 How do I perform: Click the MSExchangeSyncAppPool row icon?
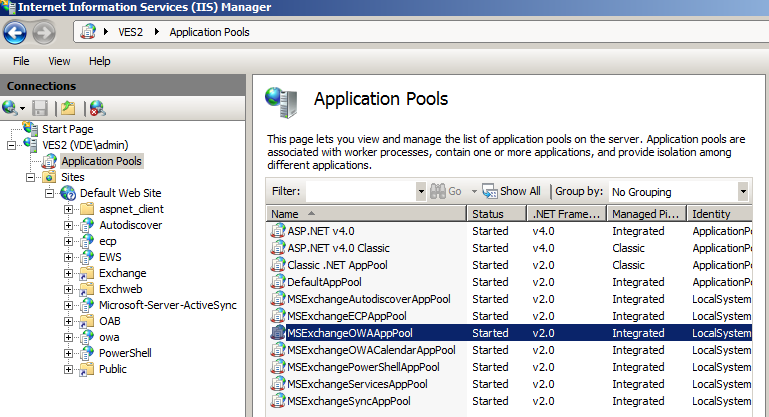[278, 401]
